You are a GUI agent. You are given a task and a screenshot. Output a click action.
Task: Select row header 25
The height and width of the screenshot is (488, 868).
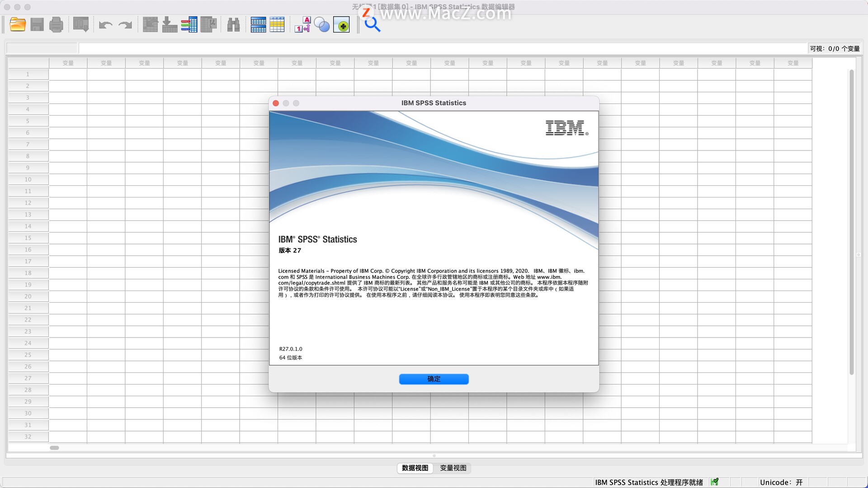(28, 355)
